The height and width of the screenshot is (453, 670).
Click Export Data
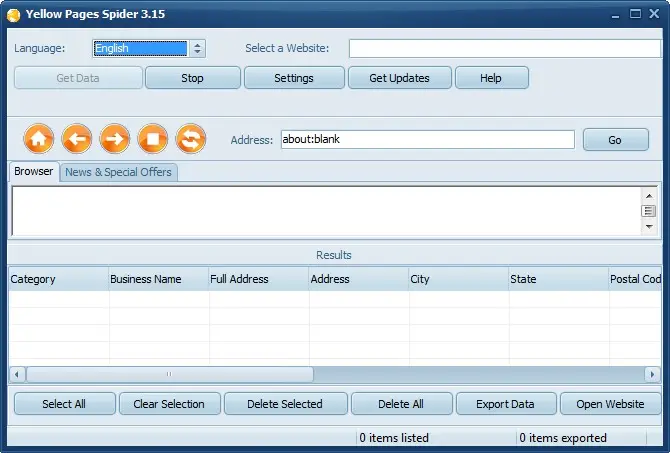coord(506,404)
